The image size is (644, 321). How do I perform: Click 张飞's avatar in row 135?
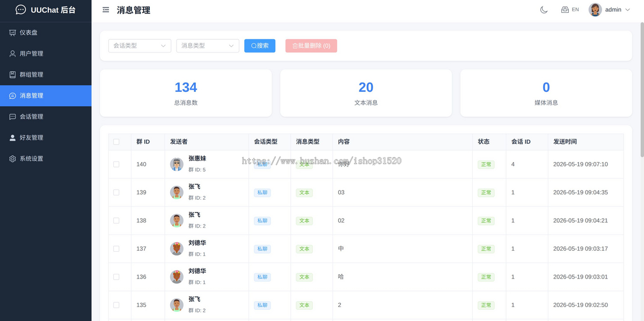(x=177, y=305)
